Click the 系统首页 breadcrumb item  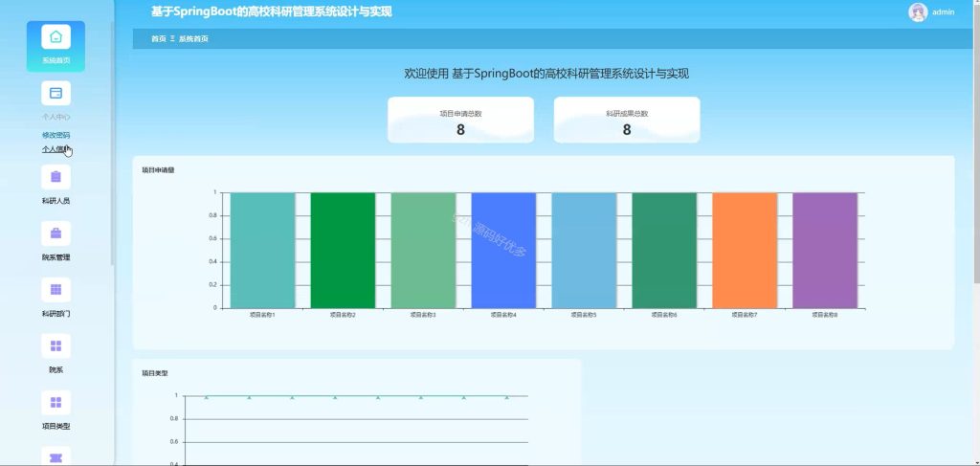click(x=193, y=38)
